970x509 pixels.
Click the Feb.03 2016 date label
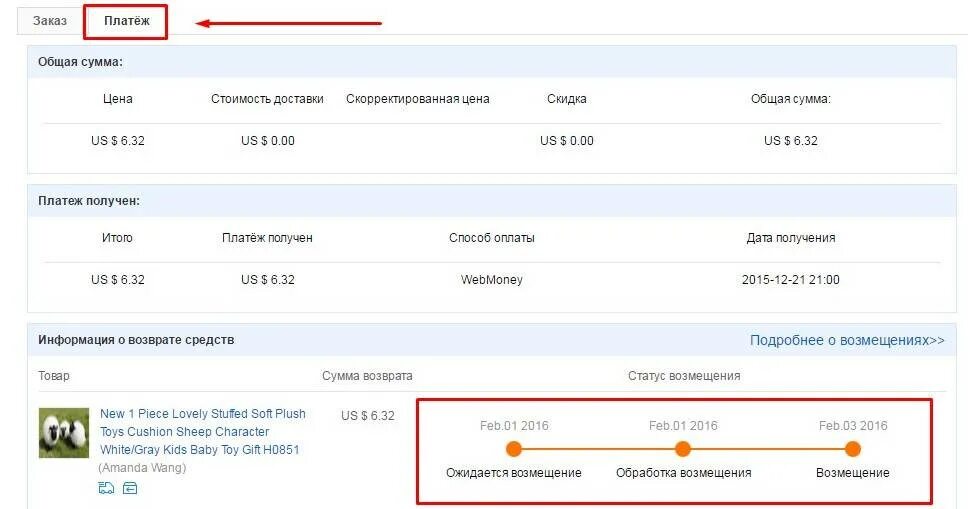click(852, 426)
